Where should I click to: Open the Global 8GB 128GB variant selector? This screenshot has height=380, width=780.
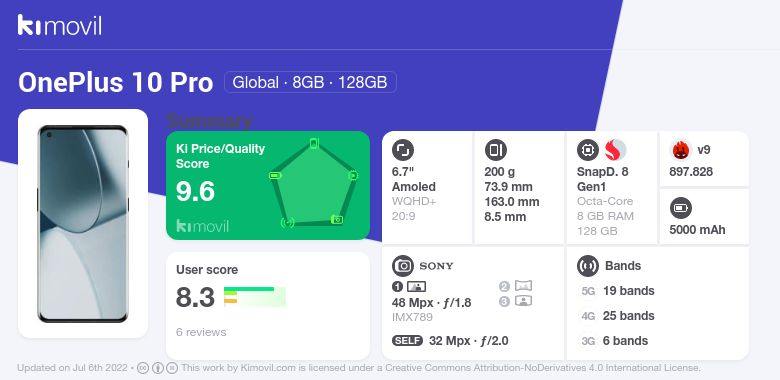click(x=310, y=82)
